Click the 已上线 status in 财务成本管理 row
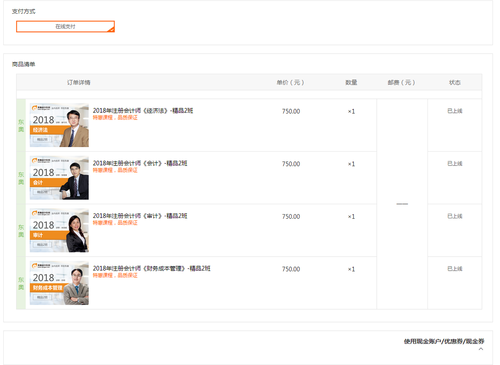 pyautogui.click(x=455, y=269)
